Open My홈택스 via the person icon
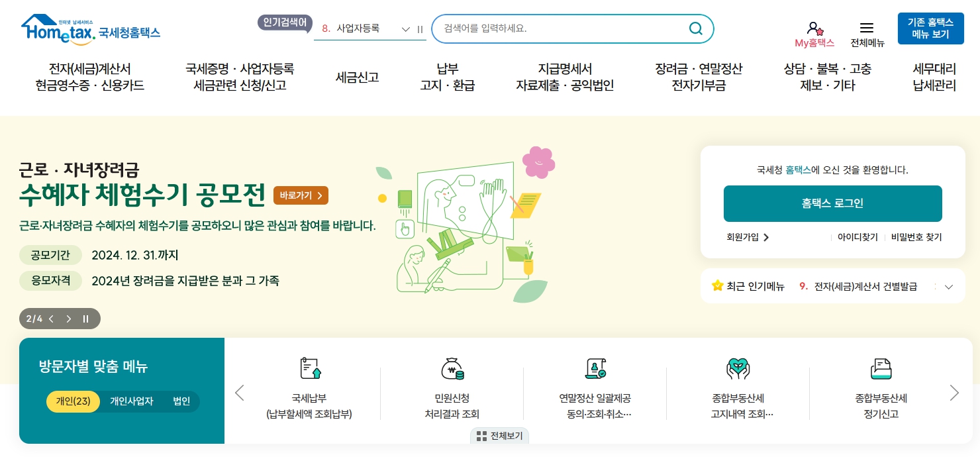Viewport: 980px width, 457px height. pos(814,28)
